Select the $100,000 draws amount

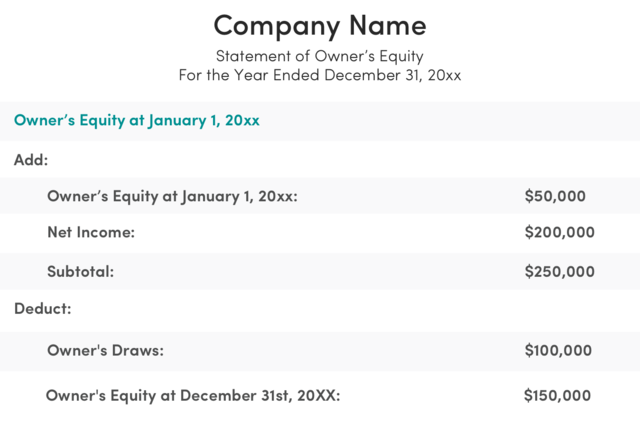tap(558, 350)
